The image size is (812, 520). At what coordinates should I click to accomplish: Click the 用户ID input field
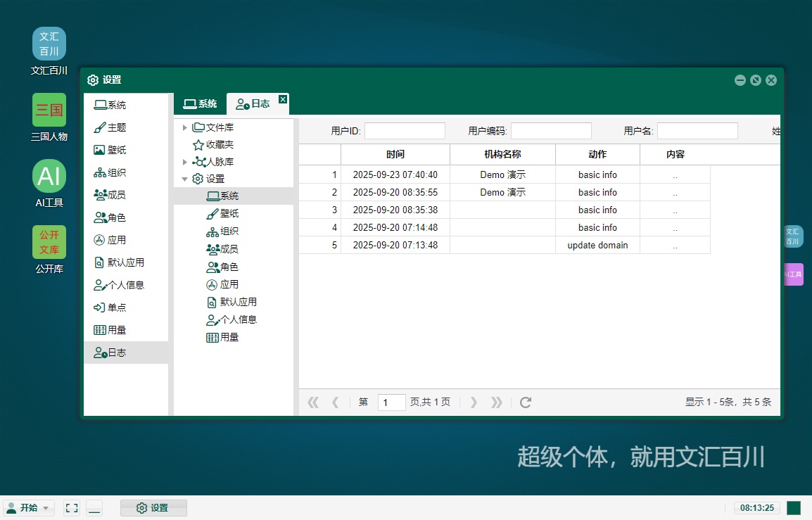tap(405, 131)
